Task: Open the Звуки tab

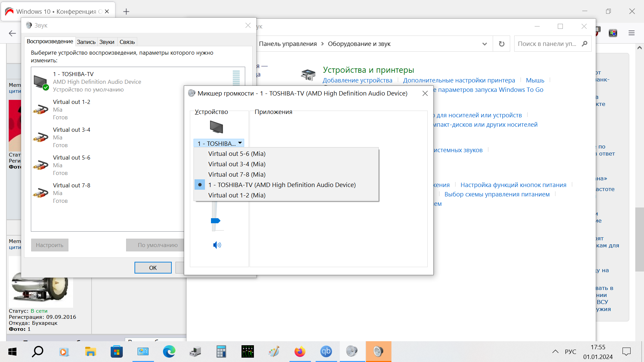Action: pyautogui.click(x=107, y=42)
